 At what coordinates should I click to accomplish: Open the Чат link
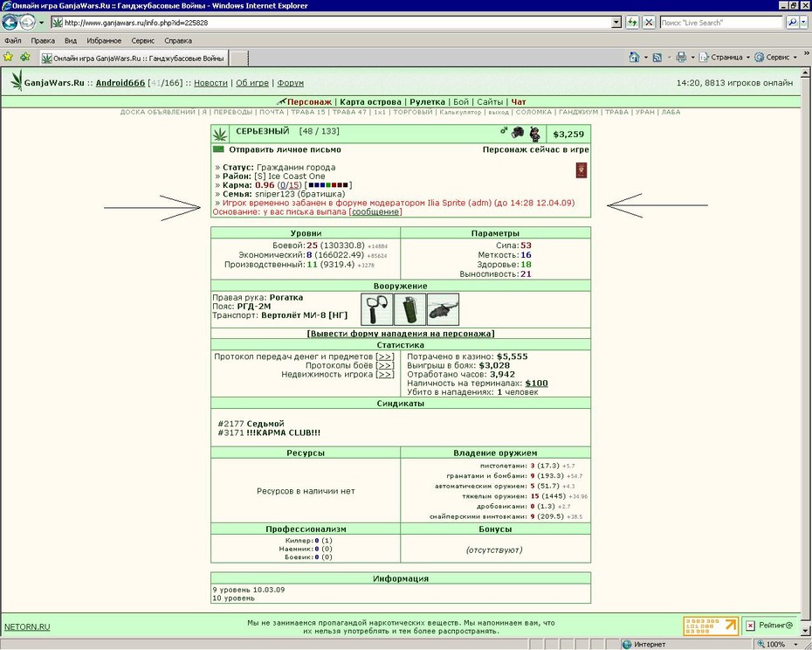pyautogui.click(x=519, y=102)
